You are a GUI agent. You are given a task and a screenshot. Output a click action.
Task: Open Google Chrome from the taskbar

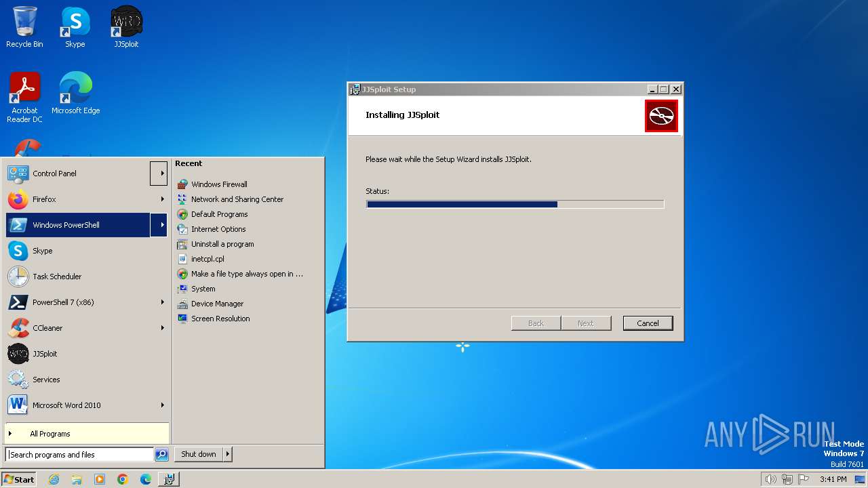(x=123, y=479)
